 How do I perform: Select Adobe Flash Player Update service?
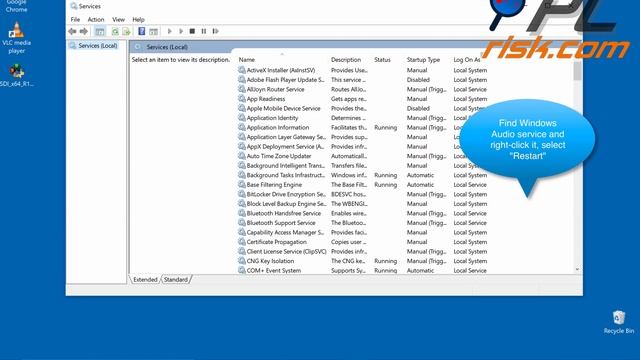tap(362, 80)
